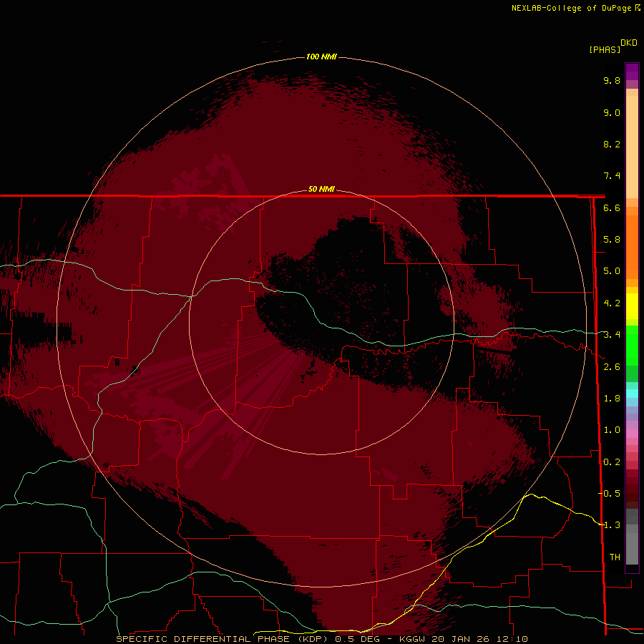Viewport: 644px width, 644px height.
Task: Pick the pink color bar segment
Action: pyautogui.click(x=632, y=434)
